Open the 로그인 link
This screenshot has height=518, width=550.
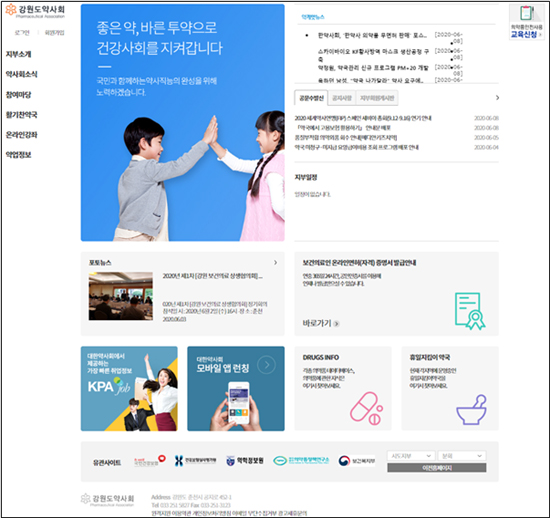pos(22,33)
